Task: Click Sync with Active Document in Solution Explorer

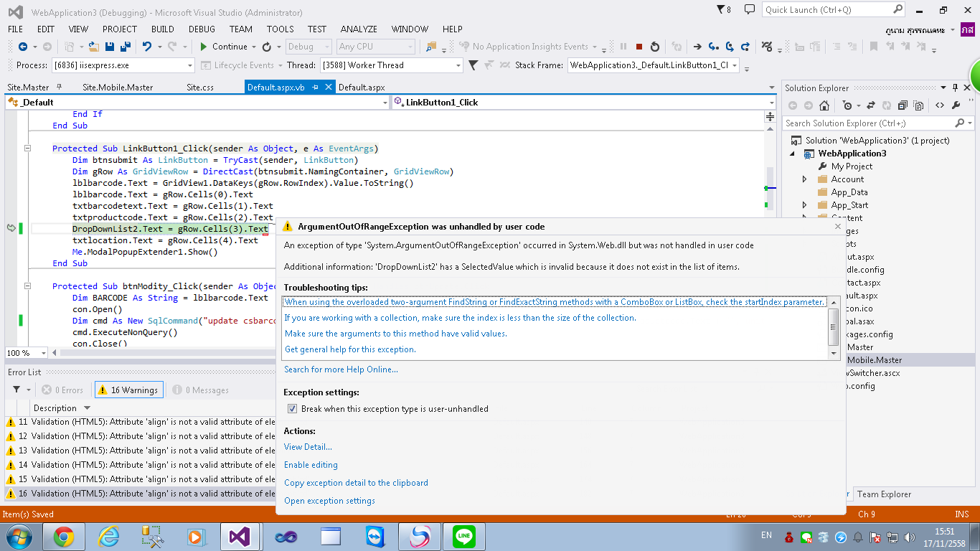Action: pyautogui.click(x=871, y=105)
